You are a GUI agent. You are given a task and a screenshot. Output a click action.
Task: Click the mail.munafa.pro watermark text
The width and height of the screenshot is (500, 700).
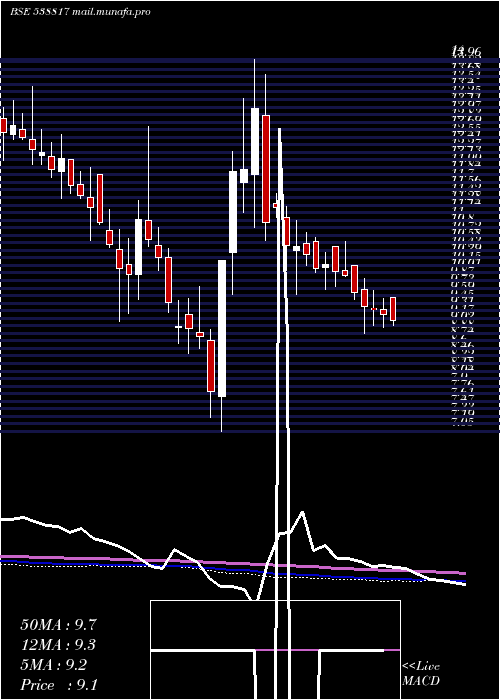(x=111, y=12)
